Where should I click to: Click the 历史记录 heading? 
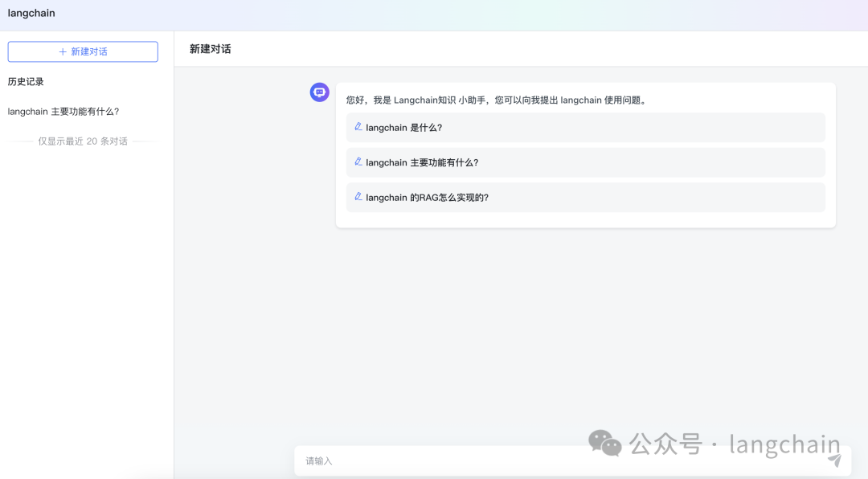[26, 81]
